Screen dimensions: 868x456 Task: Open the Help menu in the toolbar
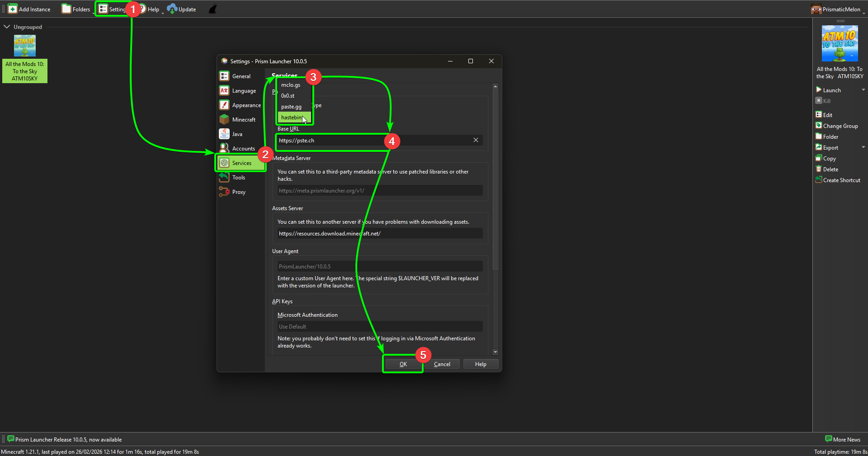tap(152, 9)
